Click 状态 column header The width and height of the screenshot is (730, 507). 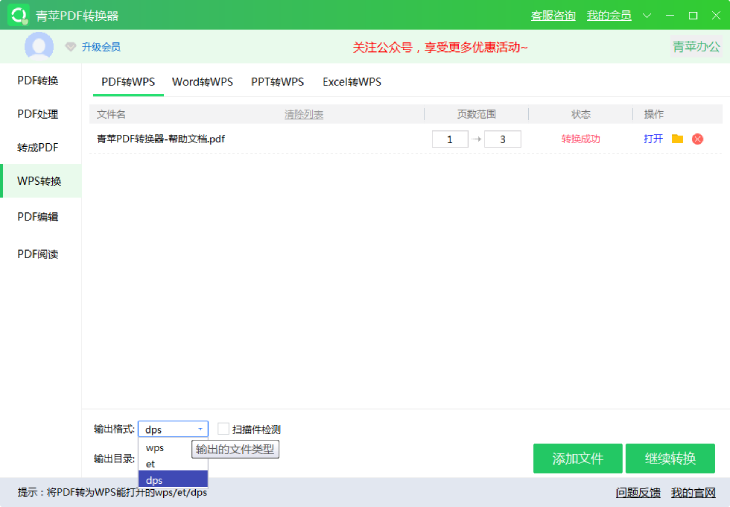point(581,115)
